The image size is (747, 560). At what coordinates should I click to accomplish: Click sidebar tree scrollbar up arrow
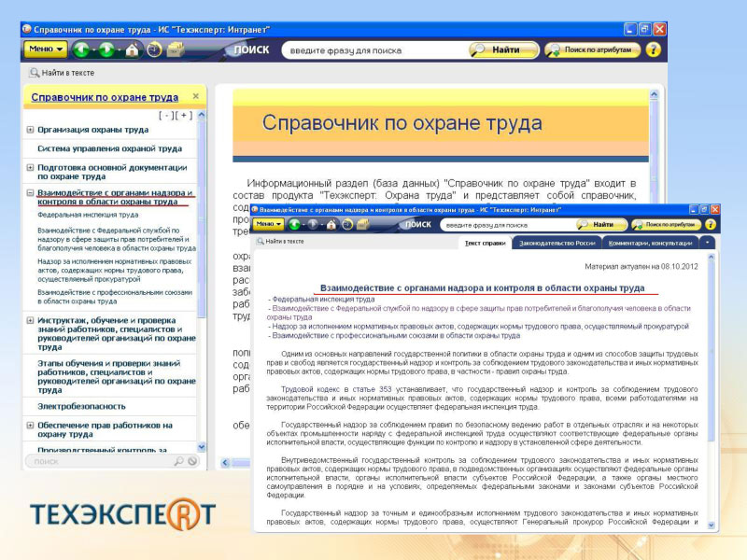pyautogui.click(x=201, y=115)
